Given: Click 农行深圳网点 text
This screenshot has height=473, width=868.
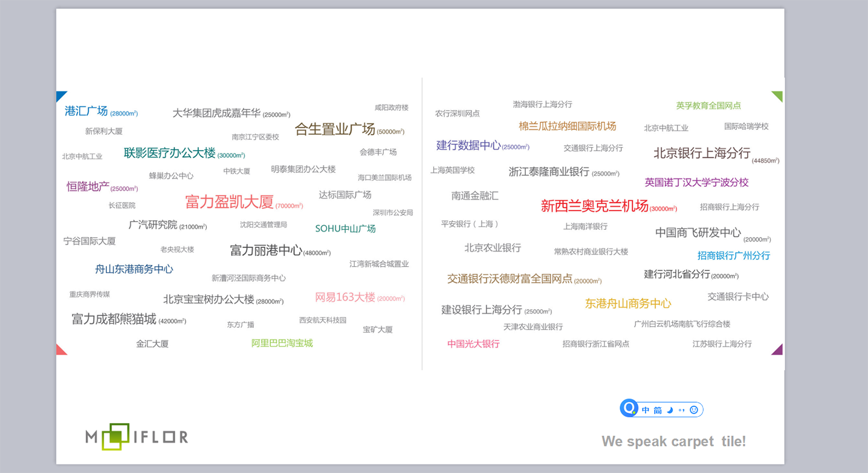Looking at the screenshot, I should 458,114.
